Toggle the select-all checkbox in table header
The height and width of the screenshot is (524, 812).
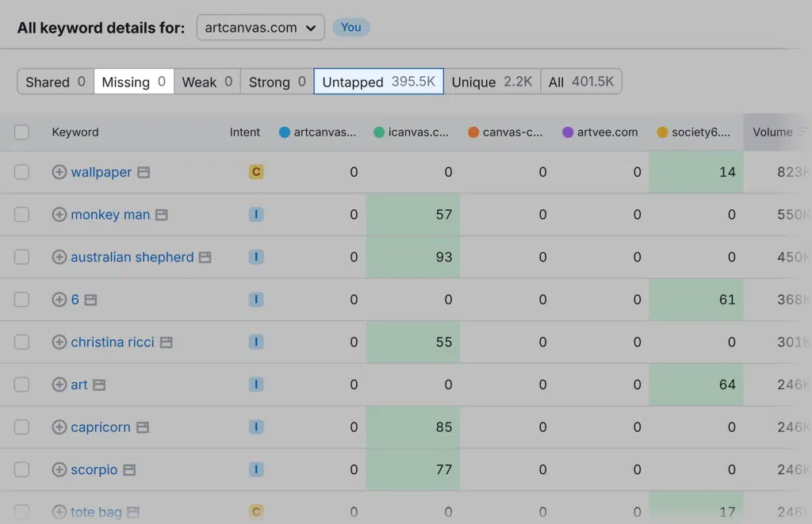[22, 132]
